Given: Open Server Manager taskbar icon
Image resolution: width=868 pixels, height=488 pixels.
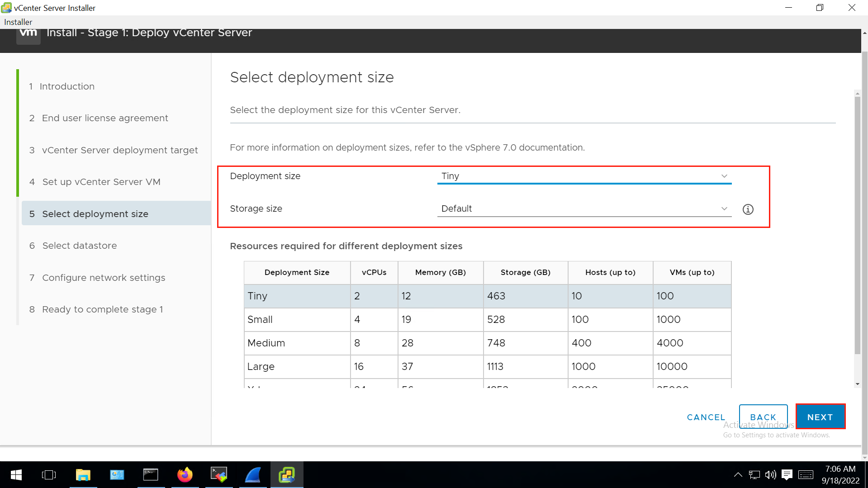Looking at the screenshot, I should 117,475.
